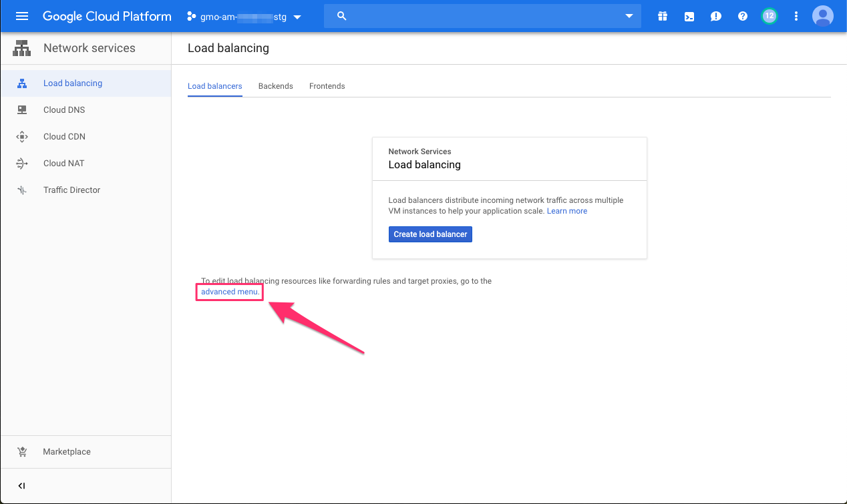Open the three-dot settings menu
Image resolution: width=847 pixels, height=504 pixels.
tap(796, 16)
